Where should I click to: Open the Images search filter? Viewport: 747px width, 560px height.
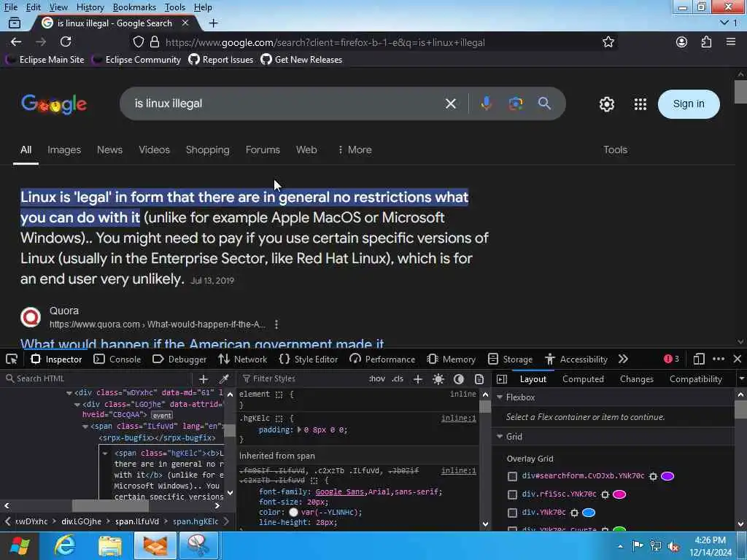click(x=64, y=149)
